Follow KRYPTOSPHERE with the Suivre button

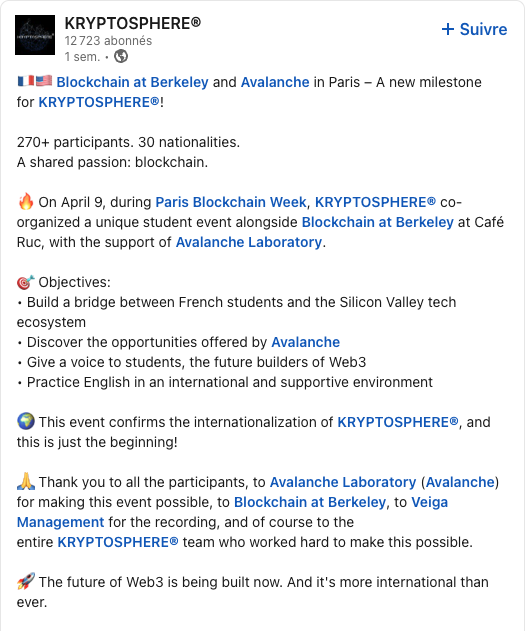(474, 29)
